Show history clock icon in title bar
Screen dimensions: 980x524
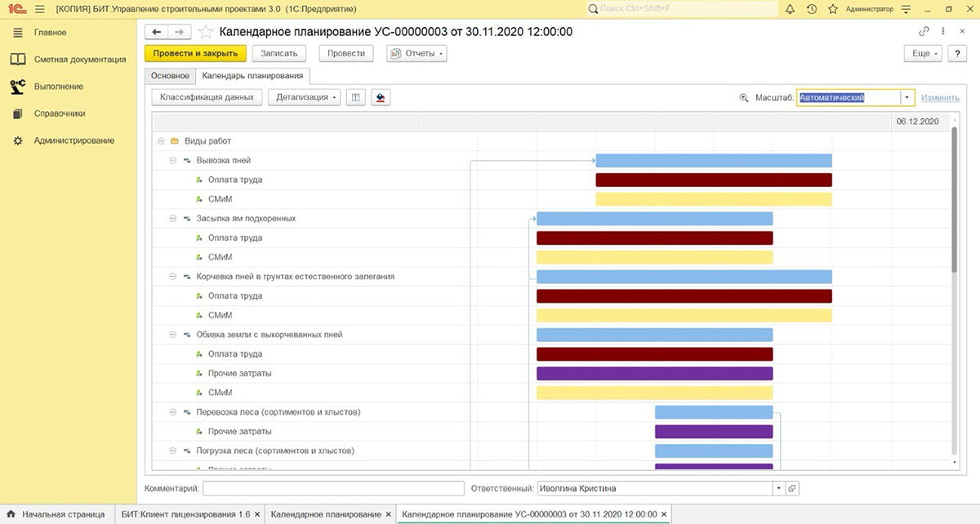(811, 9)
